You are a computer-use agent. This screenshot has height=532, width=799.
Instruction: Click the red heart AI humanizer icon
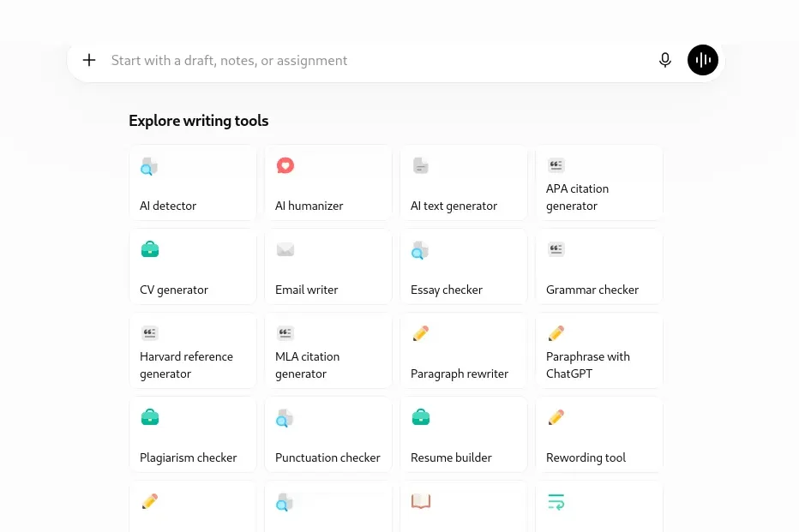(285, 165)
